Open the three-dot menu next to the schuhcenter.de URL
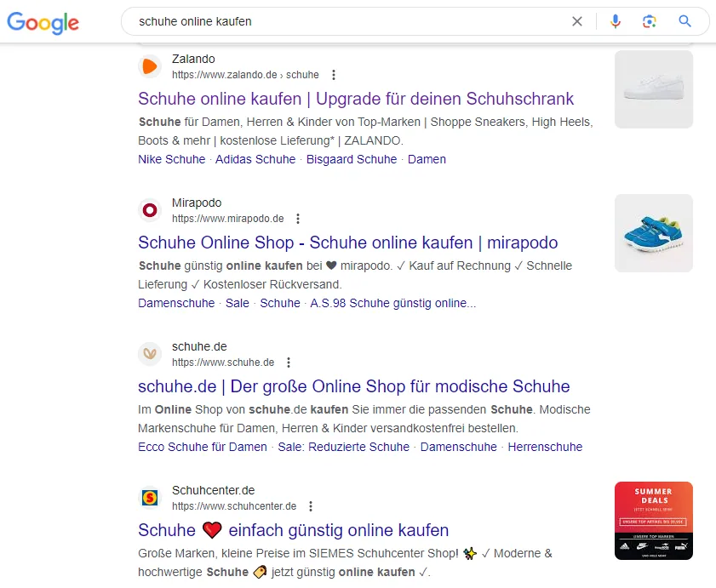Image resolution: width=716 pixels, height=588 pixels. point(311,506)
